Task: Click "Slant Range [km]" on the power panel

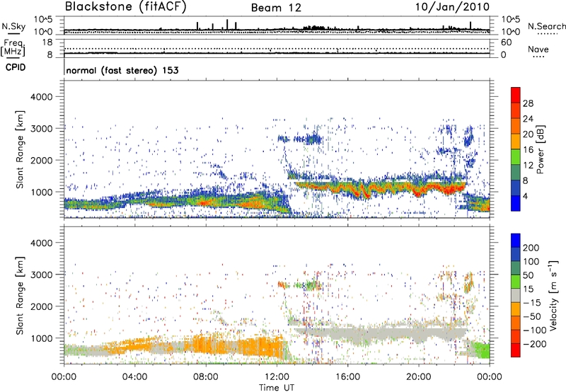Action: tap(20, 149)
